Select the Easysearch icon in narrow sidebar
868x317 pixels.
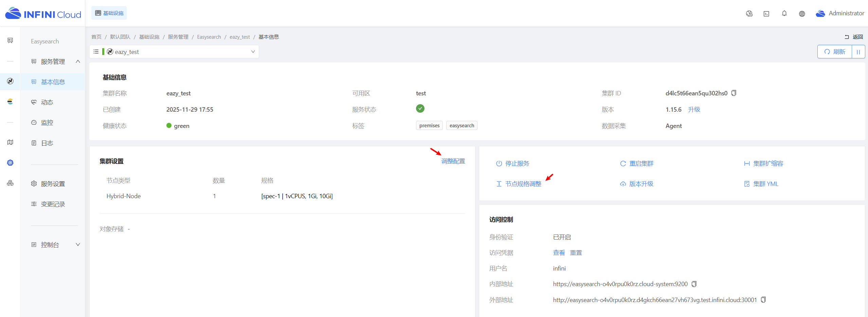click(x=10, y=81)
